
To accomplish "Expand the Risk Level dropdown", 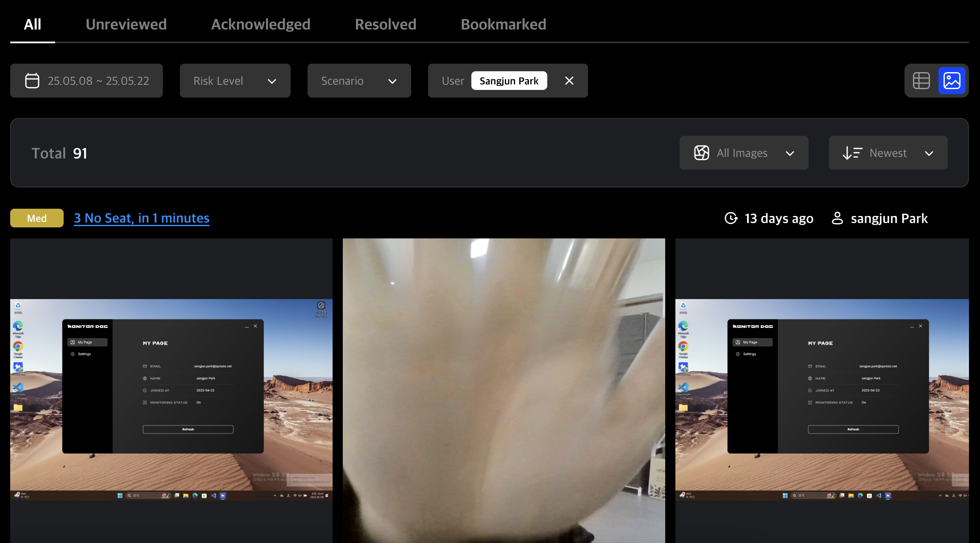I will [x=235, y=81].
